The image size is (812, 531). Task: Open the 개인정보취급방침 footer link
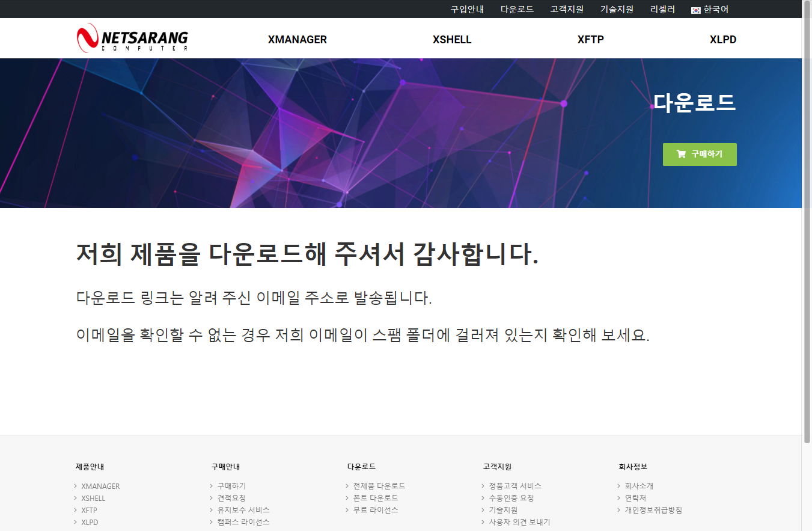(653, 510)
